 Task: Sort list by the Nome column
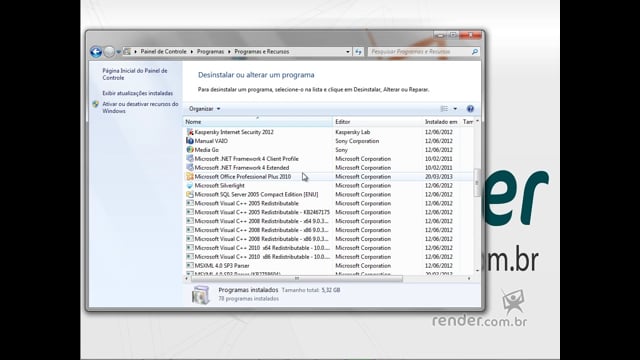pos(258,122)
